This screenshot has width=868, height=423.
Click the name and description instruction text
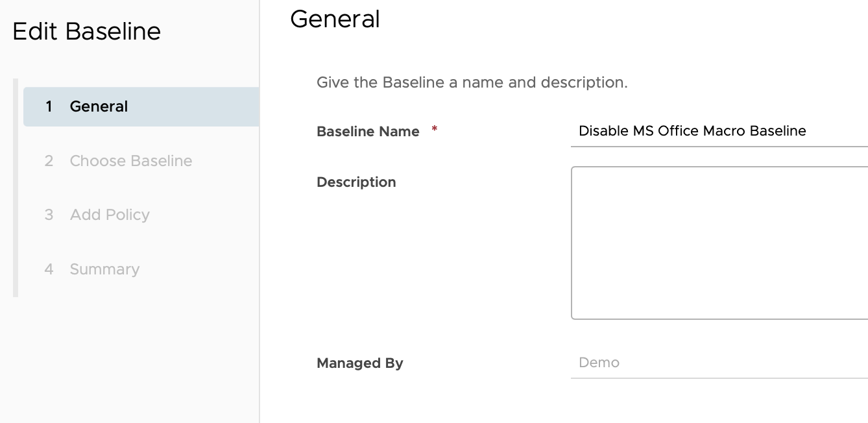click(x=472, y=83)
